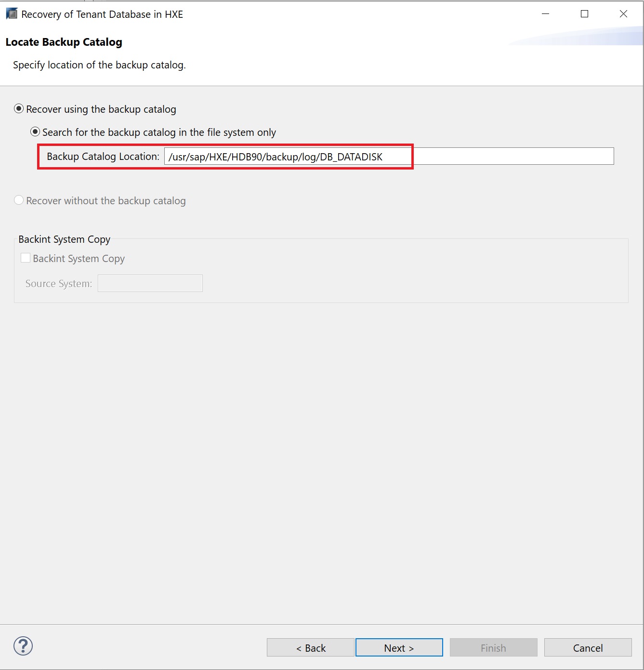Choose Search for backup catalog in file system only
The height and width of the screenshot is (670, 644).
[x=35, y=131]
